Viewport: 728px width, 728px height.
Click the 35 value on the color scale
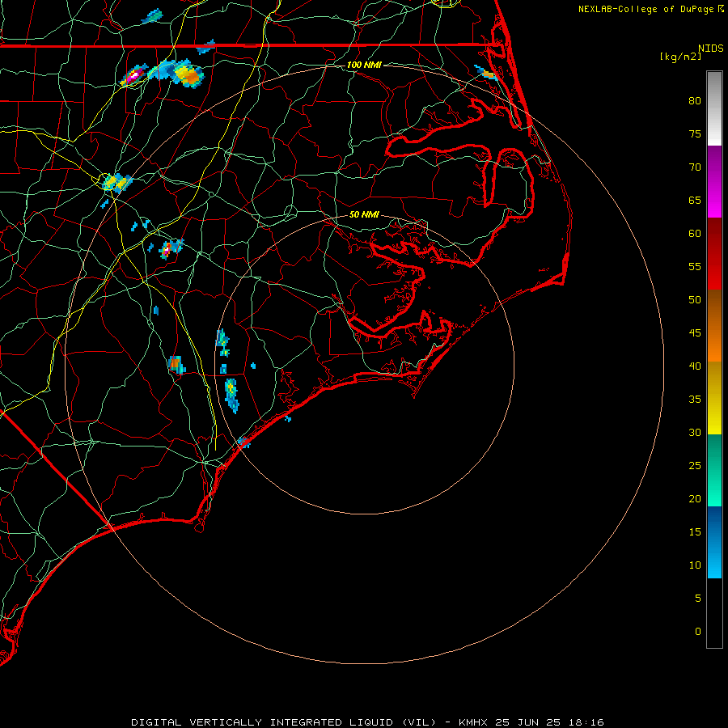click(695, 400)
